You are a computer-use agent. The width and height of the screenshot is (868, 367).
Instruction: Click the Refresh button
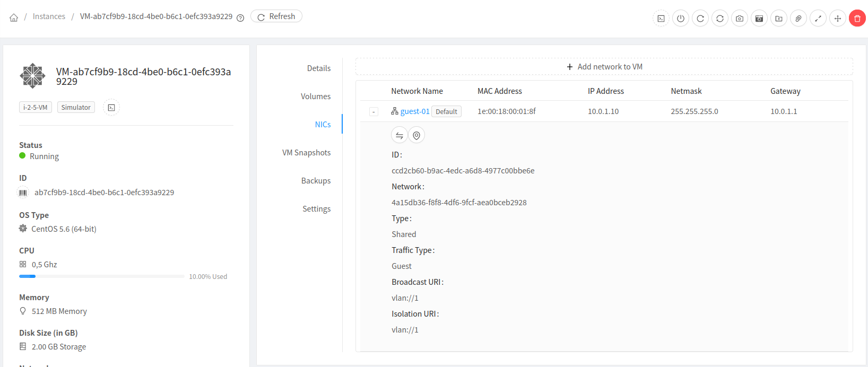point(276,16)
